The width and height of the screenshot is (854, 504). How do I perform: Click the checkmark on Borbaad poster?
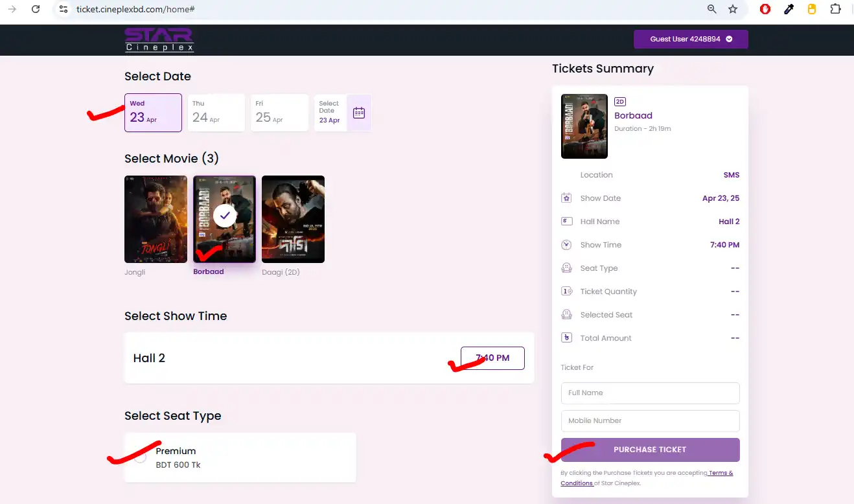(224, 216)
